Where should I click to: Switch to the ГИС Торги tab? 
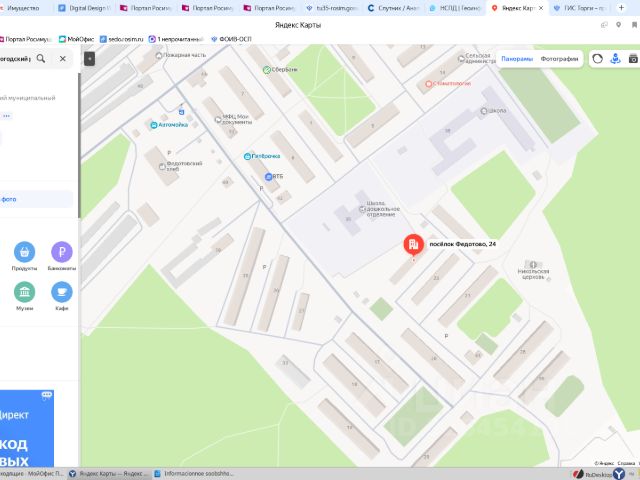point(580,8)
